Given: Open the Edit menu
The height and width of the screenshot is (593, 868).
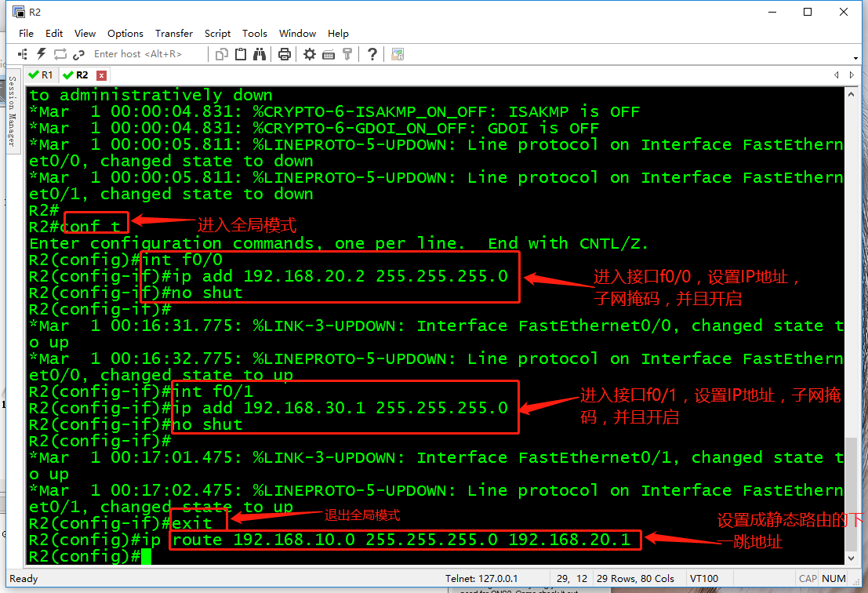Looking at the screenshot, I should (x=53, y=33).
